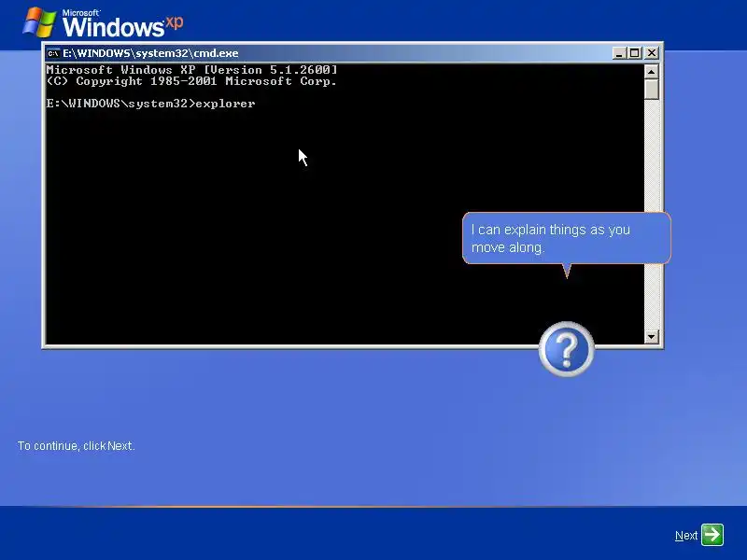The image size is (747, 560).
Task: Click the green Next arrow button
Action: [x=712, y=535]
